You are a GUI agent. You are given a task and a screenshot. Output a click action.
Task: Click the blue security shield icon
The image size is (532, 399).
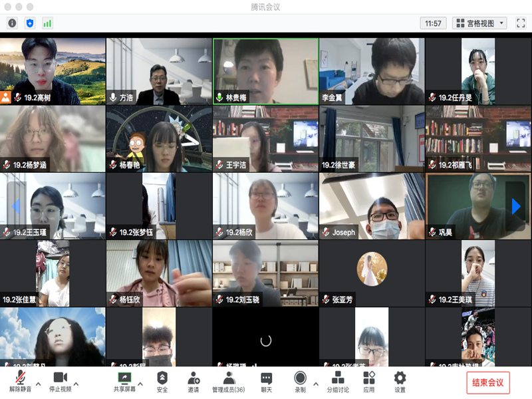pos(30,23)
